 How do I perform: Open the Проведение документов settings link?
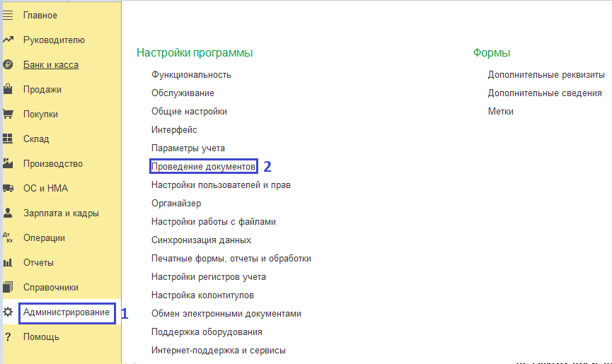click(x=203, y=166)
